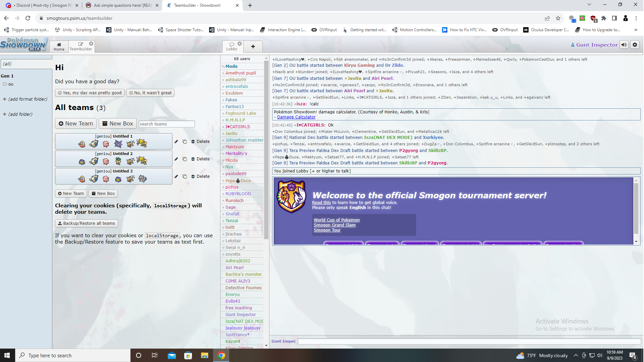Click the edit pencil icon for Untitled 2
Viewport: 644px width, 362px height.
pos(176,159)
